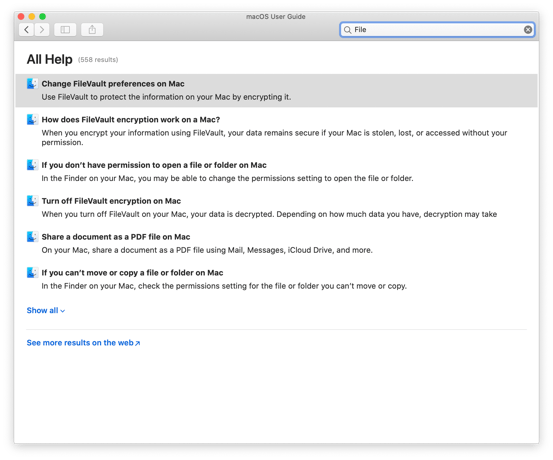Viewport: 553px width, 460px height.
Task: Click the magnifying glass search icon
Action: (x=347, y=30)
